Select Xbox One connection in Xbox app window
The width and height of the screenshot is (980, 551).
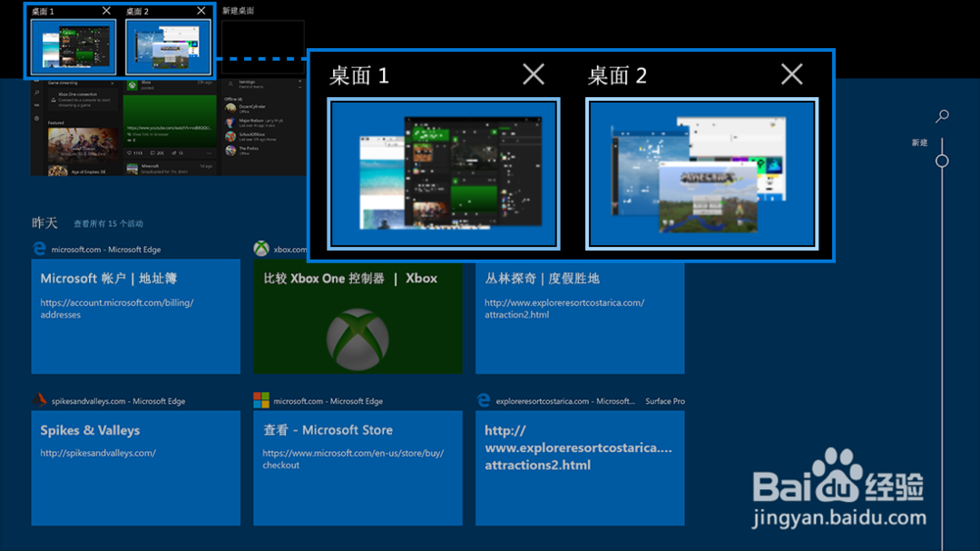82,99
